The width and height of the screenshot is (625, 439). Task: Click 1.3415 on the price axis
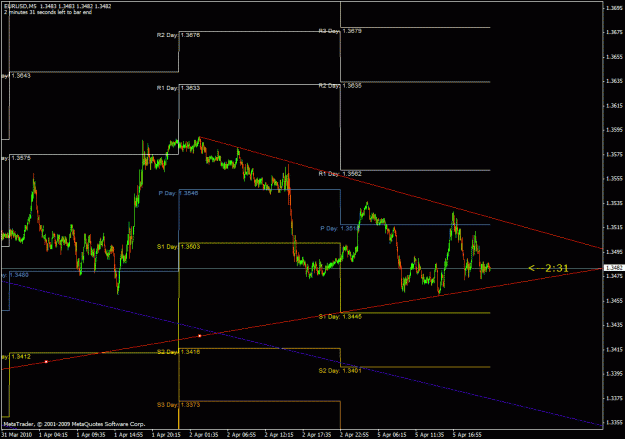(x=614, y=350)
